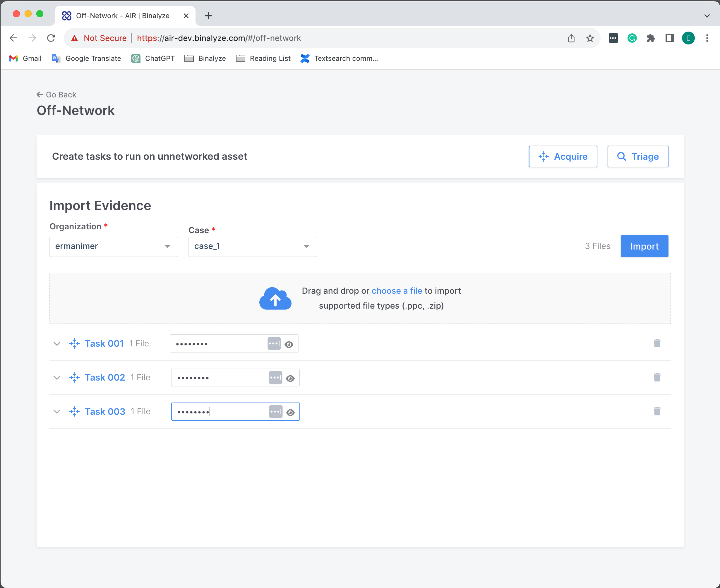Viewport: 720px width, 588px height.
Task: Click the Task 002 acquire icon
Action: pyautogui.click(x=74, y=377)
